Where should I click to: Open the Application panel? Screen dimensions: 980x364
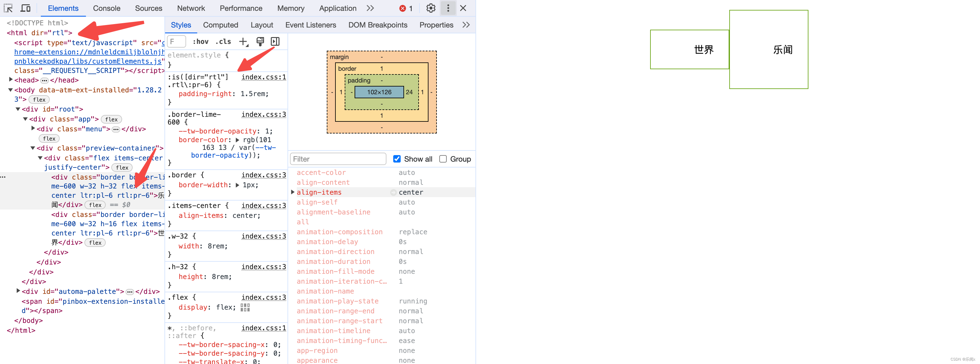point(338,8)
